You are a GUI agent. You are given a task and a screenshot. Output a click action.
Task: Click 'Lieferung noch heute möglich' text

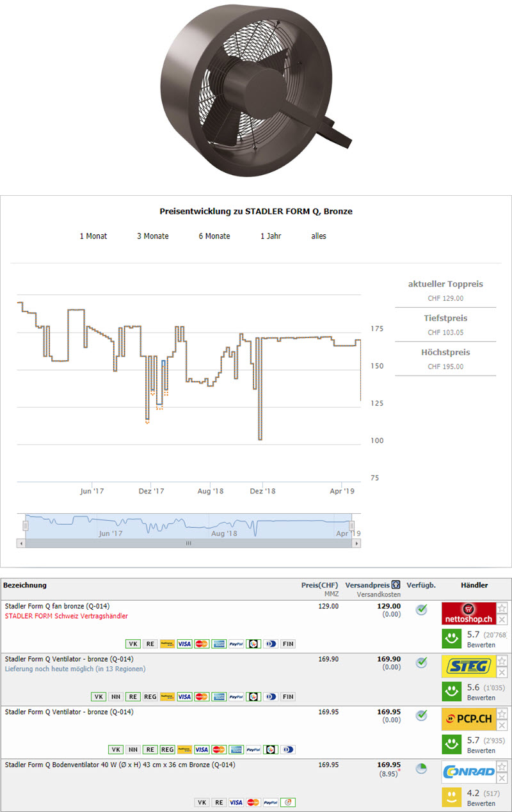75,669
